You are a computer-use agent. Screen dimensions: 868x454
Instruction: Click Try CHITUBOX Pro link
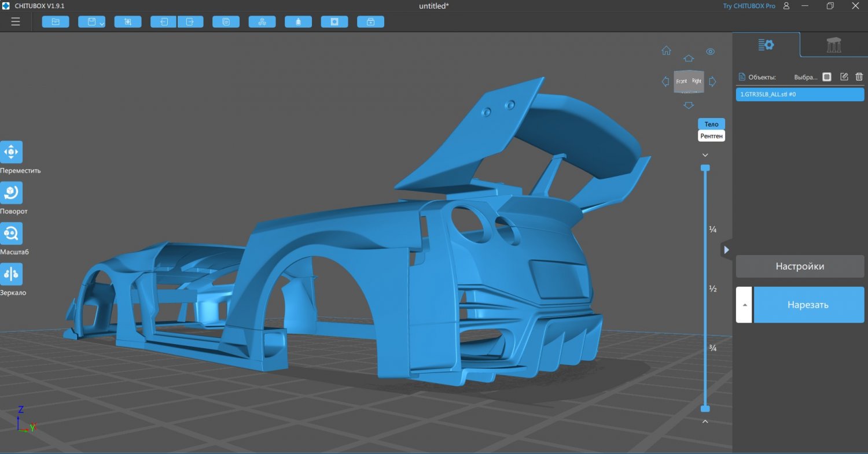749,6
